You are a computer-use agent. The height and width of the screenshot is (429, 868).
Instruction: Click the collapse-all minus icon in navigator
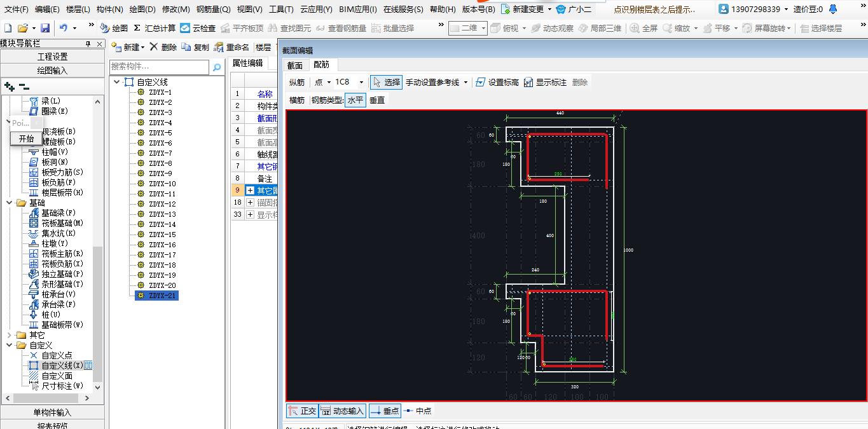[24, 86]
